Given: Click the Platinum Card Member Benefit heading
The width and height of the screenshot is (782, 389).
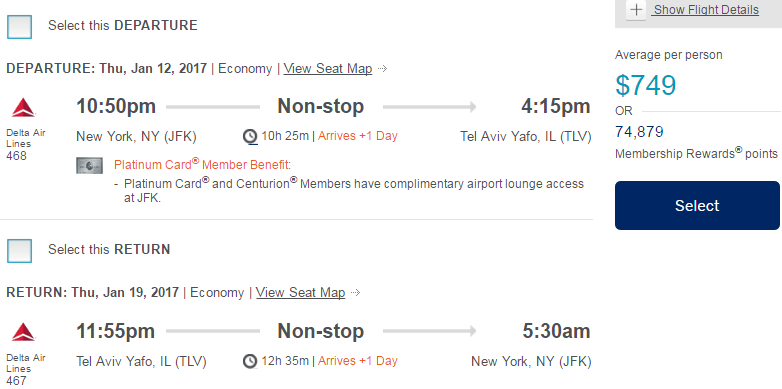Looking at the screenshot, I should (x=202, y=164).
